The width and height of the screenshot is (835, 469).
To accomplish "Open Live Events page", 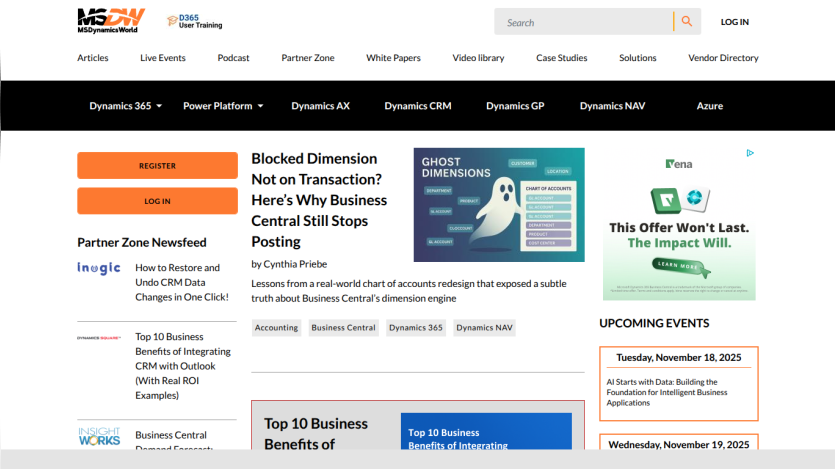I will tap(163, 57).
